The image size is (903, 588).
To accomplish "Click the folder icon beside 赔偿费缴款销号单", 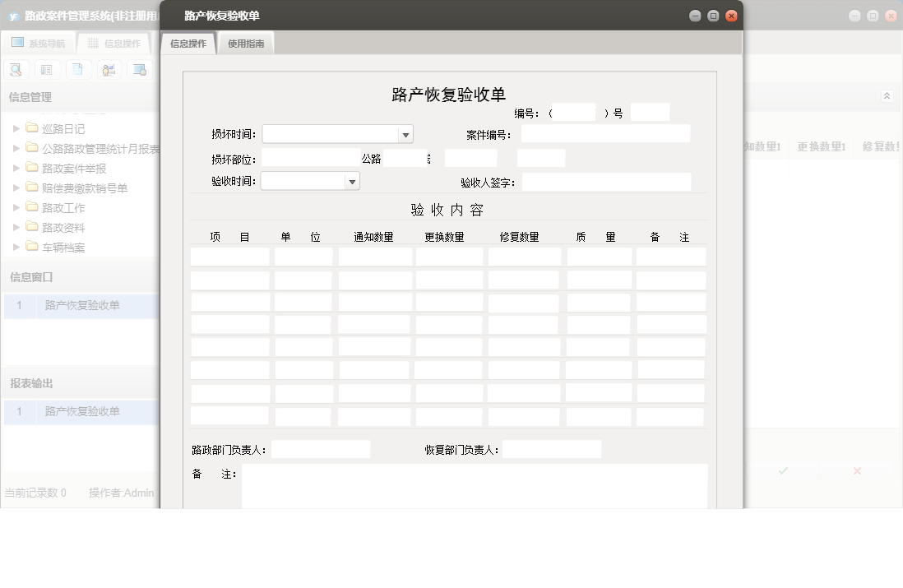I will click(x=32, y=188).
